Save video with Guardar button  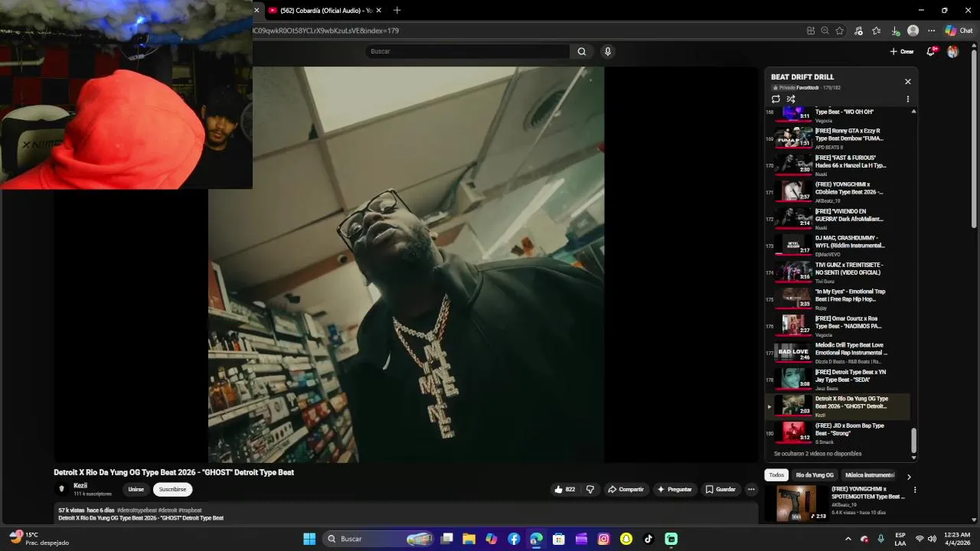(720, 489)
